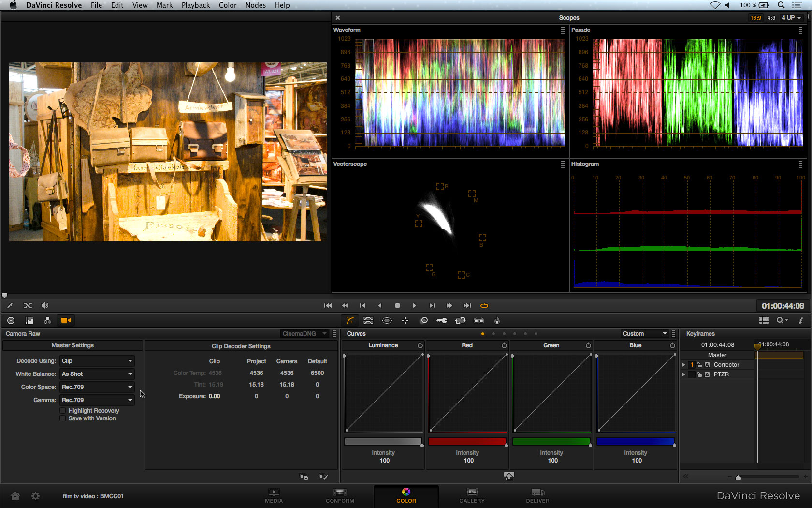Click the Blur palette droplet icon
Image resolution: width=812 pixels, height=508 pixels.
click(x=497, y=320)
